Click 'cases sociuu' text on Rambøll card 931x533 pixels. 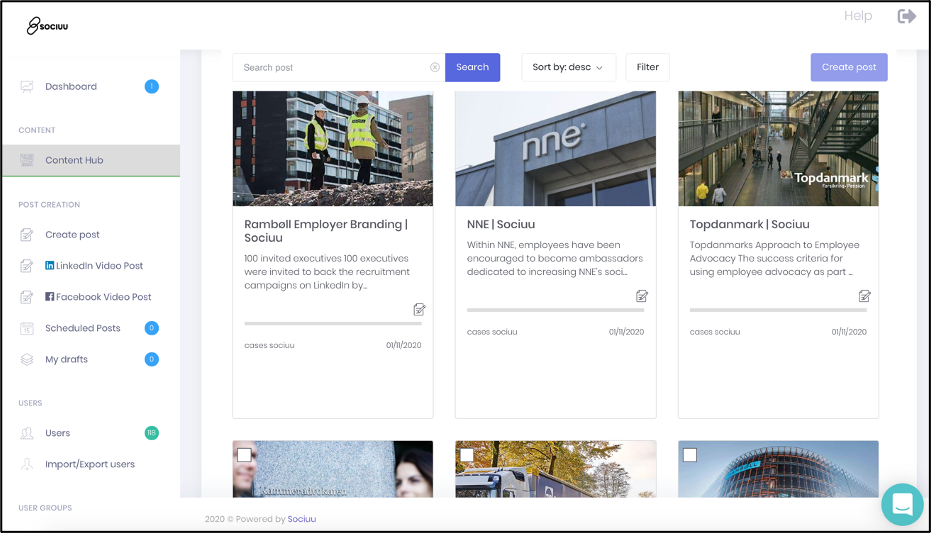click(x=269, y=345)
